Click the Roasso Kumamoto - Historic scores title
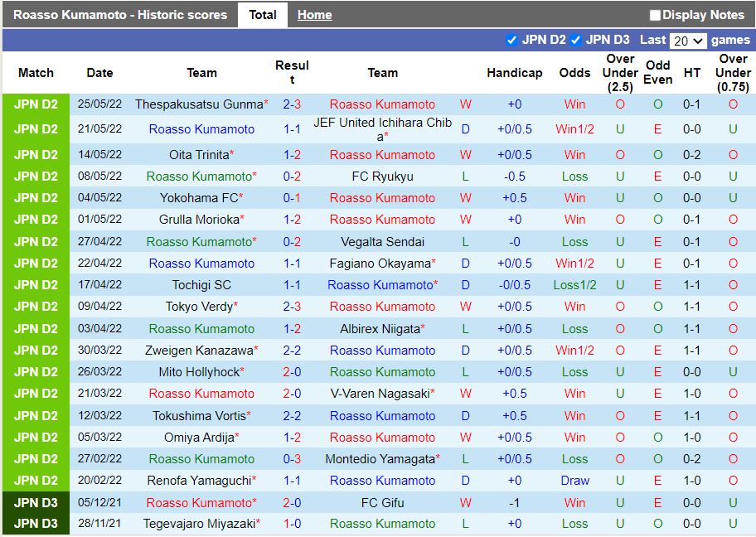 tap(120, 15)
